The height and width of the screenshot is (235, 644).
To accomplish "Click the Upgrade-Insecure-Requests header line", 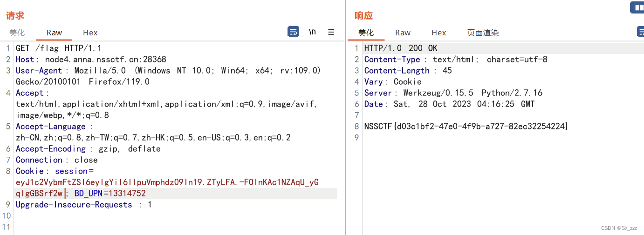I will point(83,204).
